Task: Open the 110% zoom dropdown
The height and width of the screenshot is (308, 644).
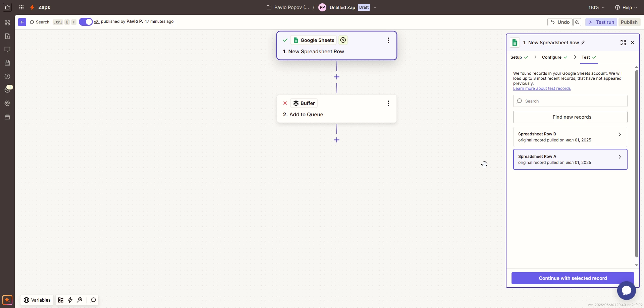Action: (596, 7)
